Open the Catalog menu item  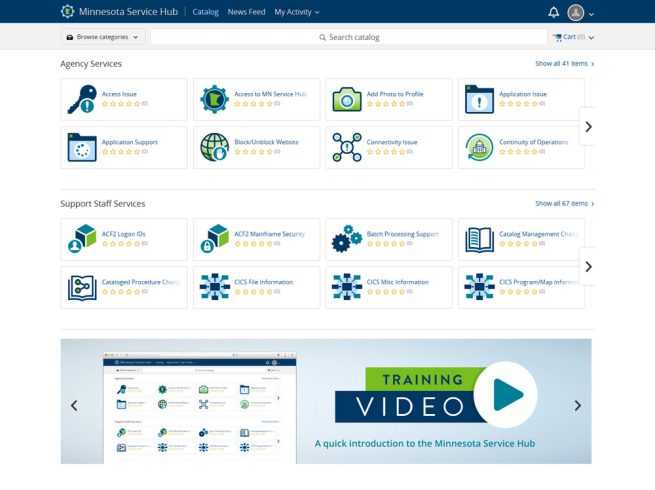click(x=206, y=12)
